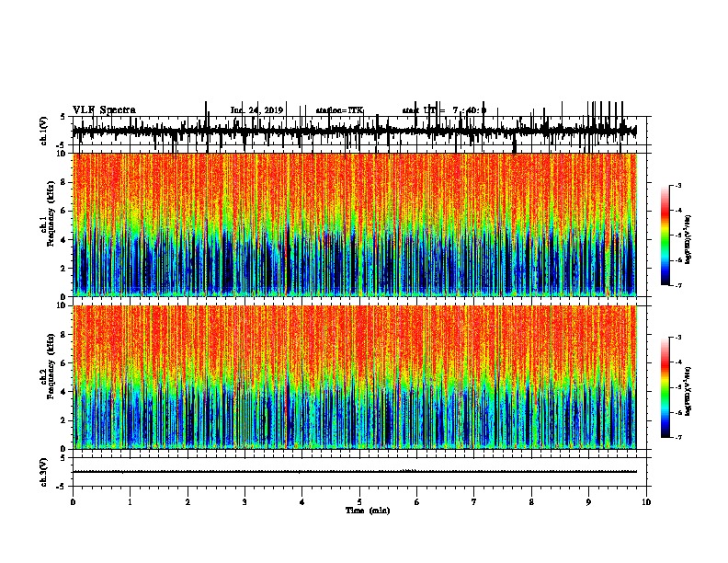Click the "-5" tick of ch.3(V) axis
Image resolution: width=728 pixels, height=563 pixels.
tap(63, 487)
